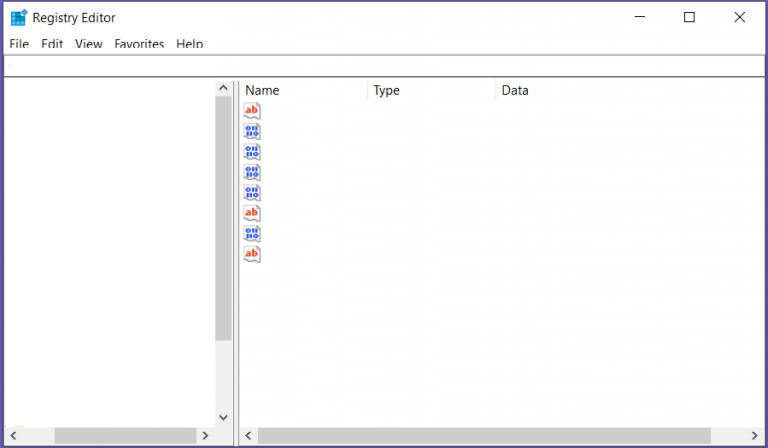
Task: Select the second binary value icon in list
Action: tap(252, 152)
